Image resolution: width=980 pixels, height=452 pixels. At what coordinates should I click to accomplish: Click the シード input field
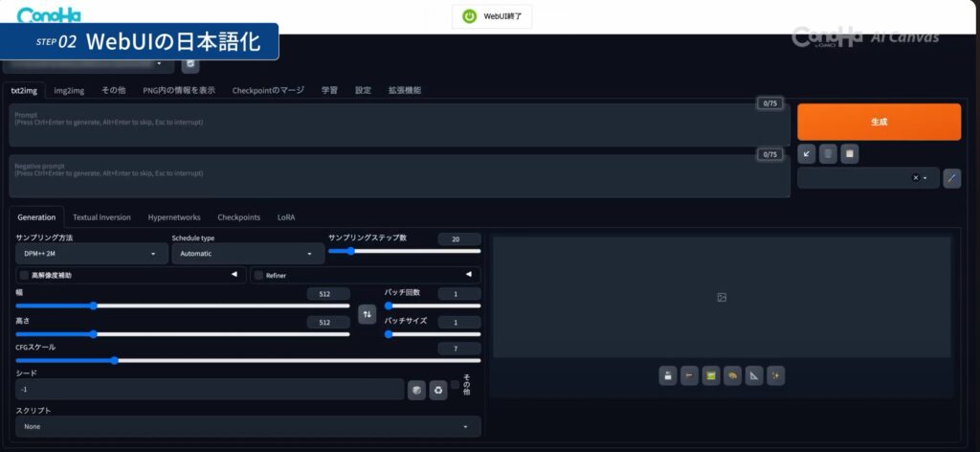click(x=210, y=390)
